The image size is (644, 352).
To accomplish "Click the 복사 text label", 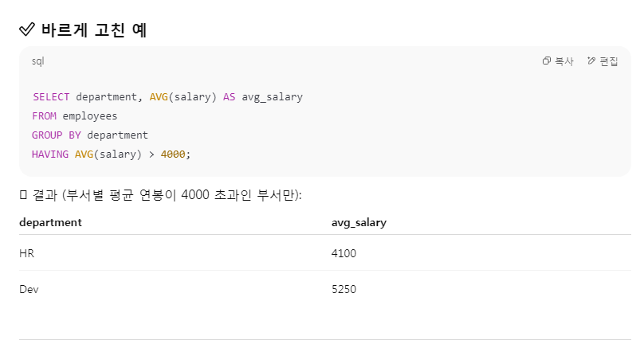I will [x=564, y=61].
